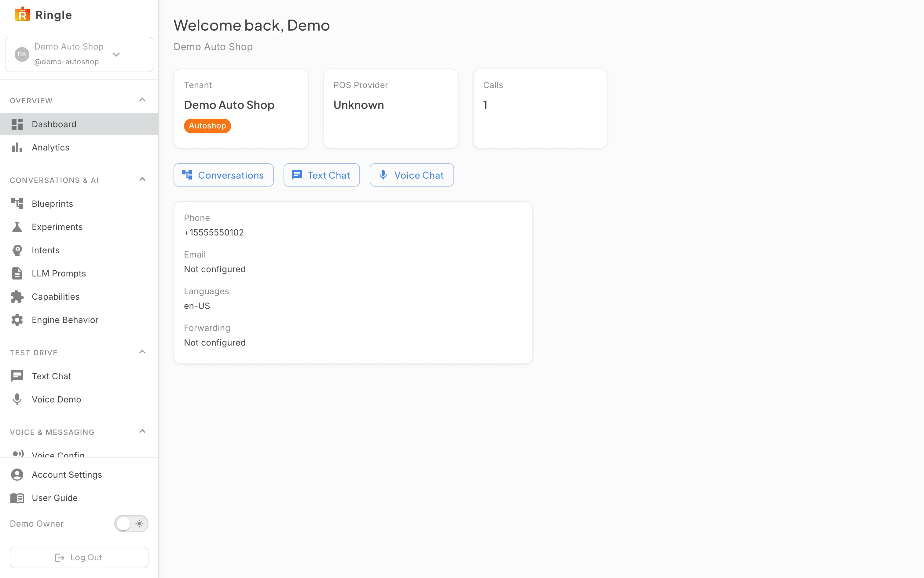Click the Account Settings person icon

[x=17, y=475]
